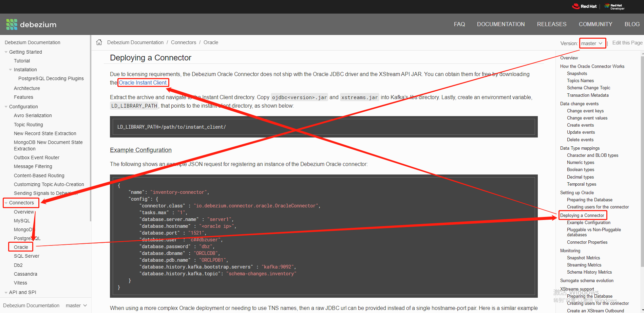Image resolution: width=644 pixels, height=313 pixels.
Task: Go to the FAQ page
Action: pyautogui.click(x=459, y=24)
